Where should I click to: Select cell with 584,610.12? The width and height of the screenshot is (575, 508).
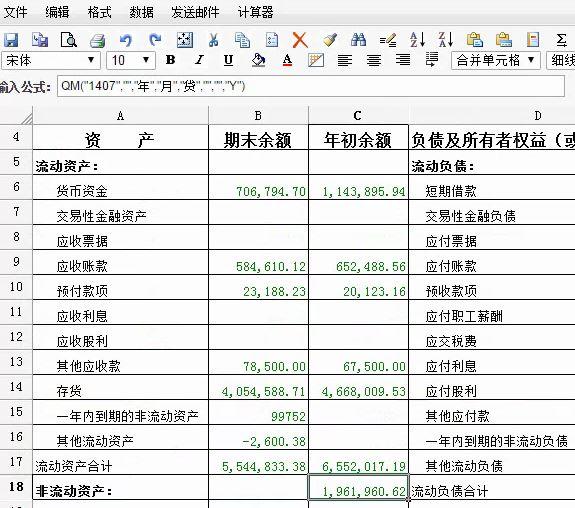(258, 263)
